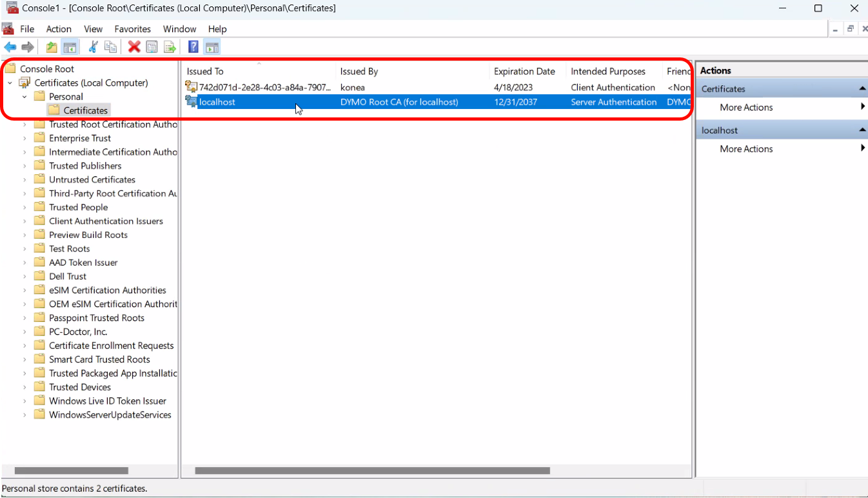
Task: Delete certificate using red X icon
Action: (134, 47)
